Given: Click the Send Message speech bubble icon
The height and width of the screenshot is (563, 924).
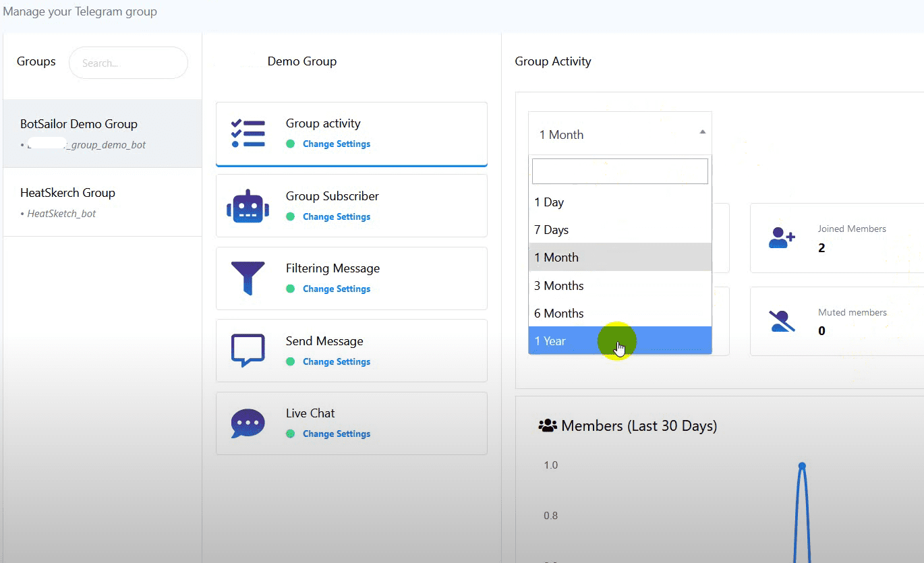Looking at the screenshot, I should [x=248, y=351].
